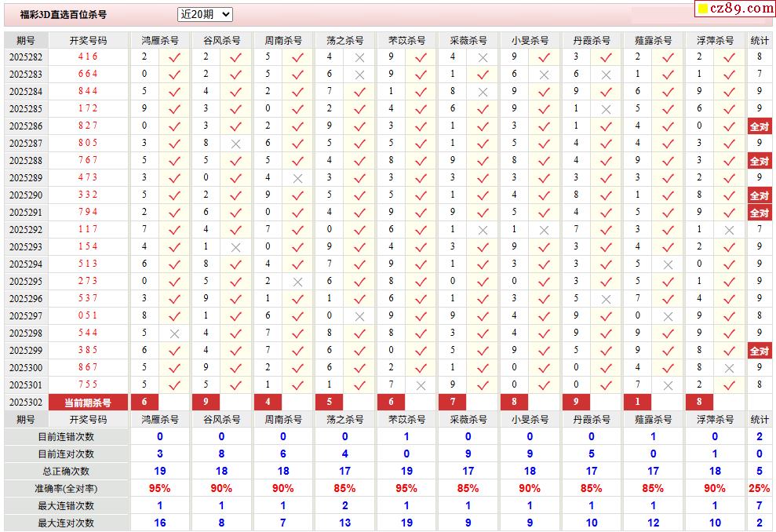Click the cross mark for 鸿雁杀号 in period 2025298
The image size is (776, 532).
click(174, 333)
